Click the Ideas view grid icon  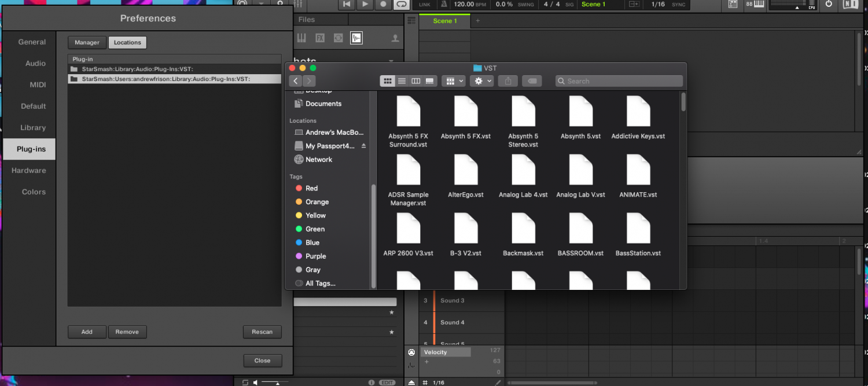click(411, 21)
